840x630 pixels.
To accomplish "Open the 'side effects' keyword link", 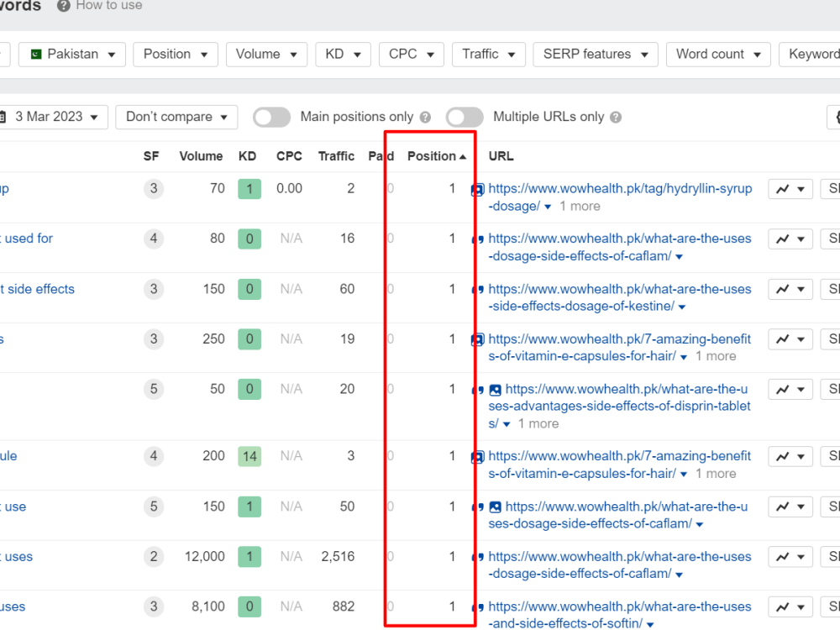I will tap(38, 289).
